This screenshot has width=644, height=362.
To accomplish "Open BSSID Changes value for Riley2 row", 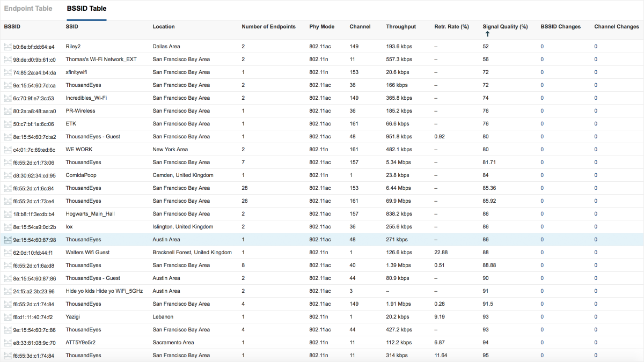I will [x=542, y=47].
